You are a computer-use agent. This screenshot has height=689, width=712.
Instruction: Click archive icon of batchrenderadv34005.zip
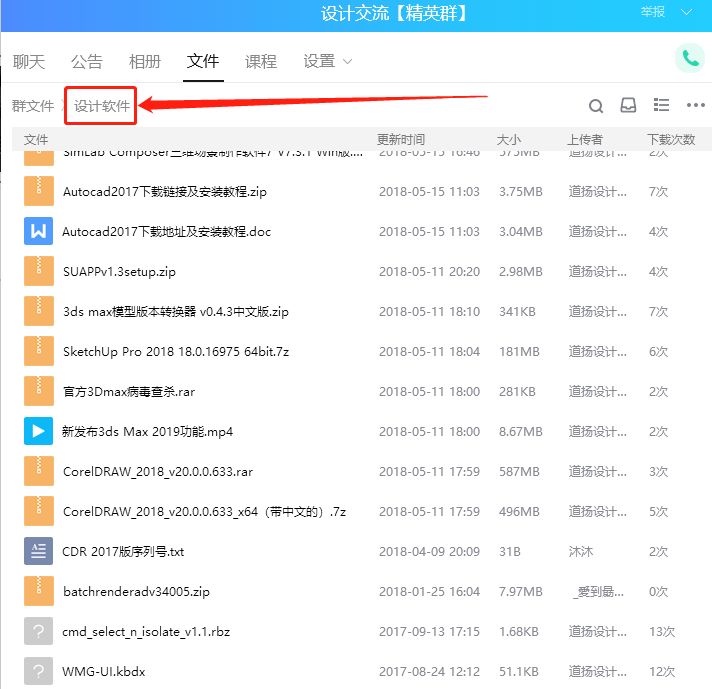tap(39, 591)
